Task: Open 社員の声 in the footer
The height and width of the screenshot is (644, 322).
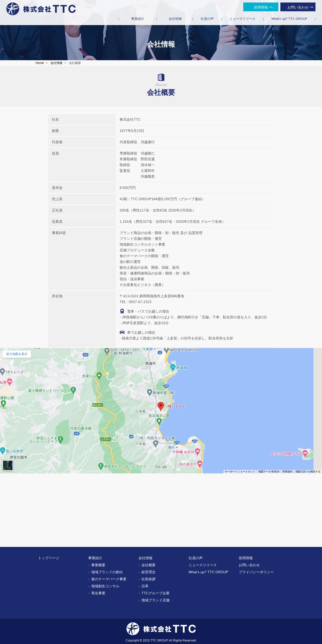Action: pyautogui.click(x=196, y=558)
